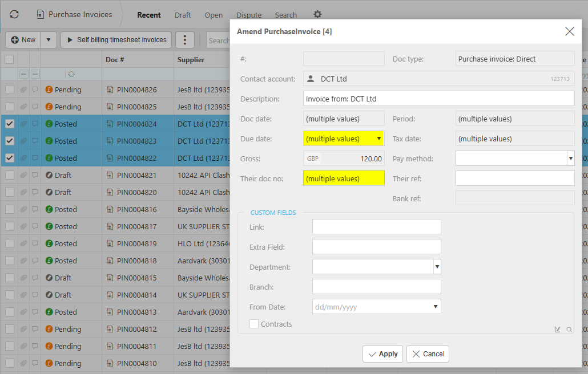Click comment bubble icon on PIN0004825 row
The image size is (588, 374).
35,107
